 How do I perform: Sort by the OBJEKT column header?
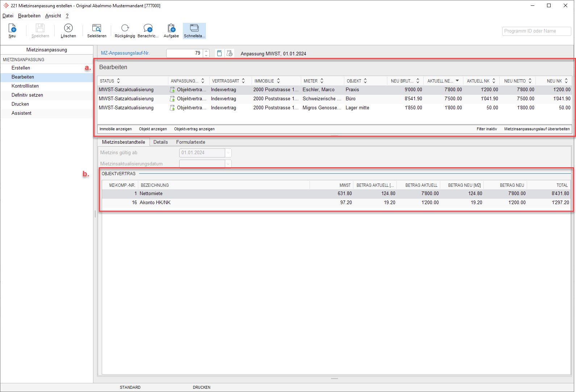click(365, 81)
